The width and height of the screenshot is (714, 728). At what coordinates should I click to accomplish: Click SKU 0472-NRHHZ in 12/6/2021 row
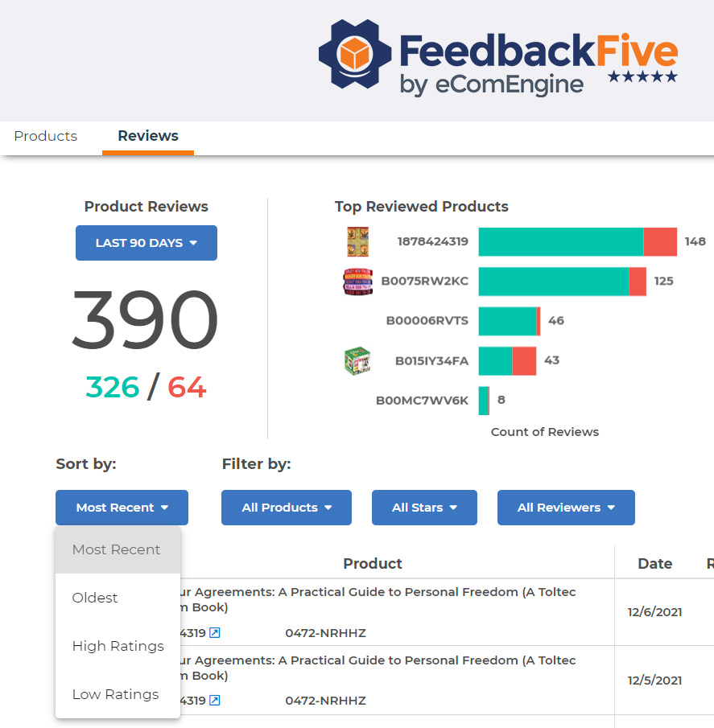click(x=326, y=633)
